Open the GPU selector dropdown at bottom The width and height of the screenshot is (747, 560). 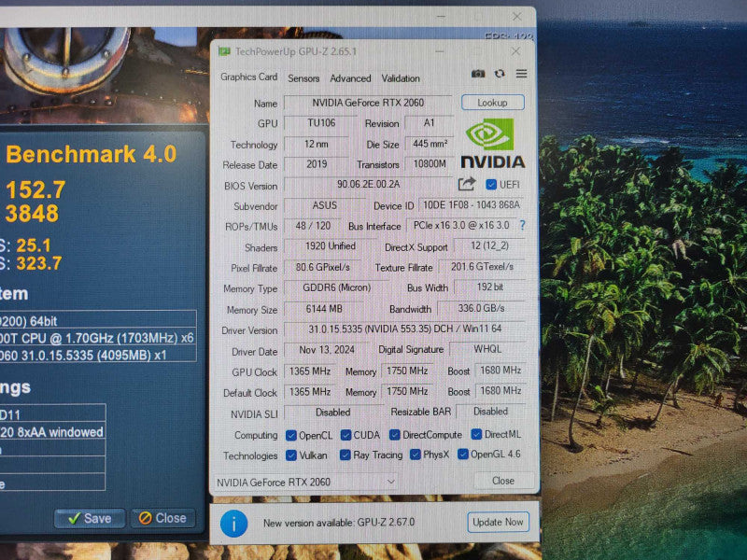(305, 482)
